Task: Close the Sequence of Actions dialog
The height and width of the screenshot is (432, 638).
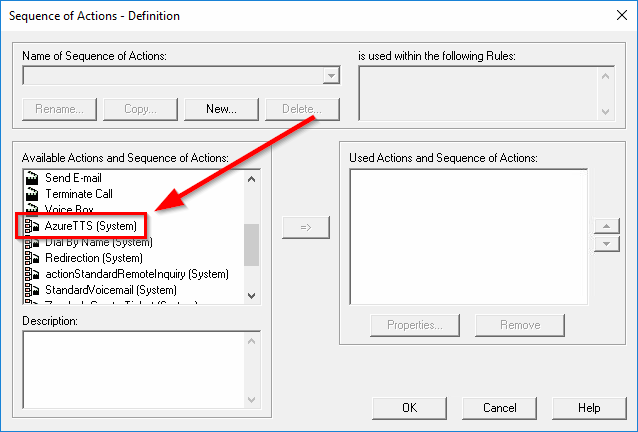Action: (x=622, y=15)
